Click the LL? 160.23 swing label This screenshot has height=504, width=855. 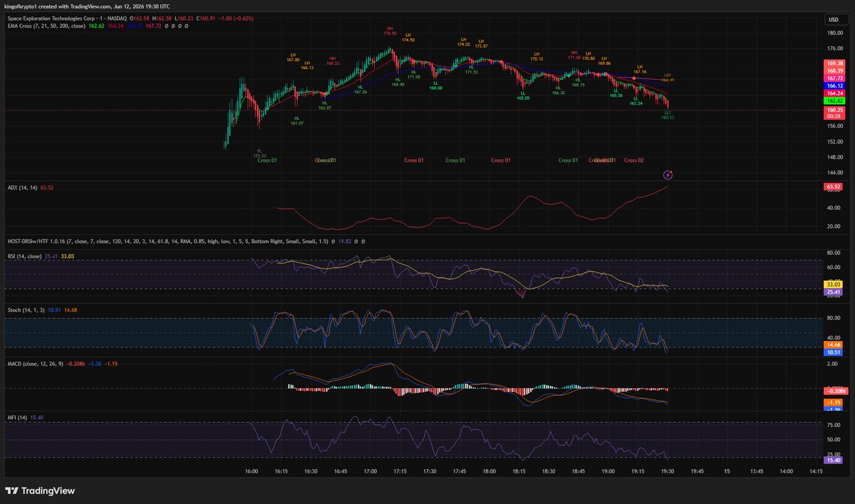668,115
